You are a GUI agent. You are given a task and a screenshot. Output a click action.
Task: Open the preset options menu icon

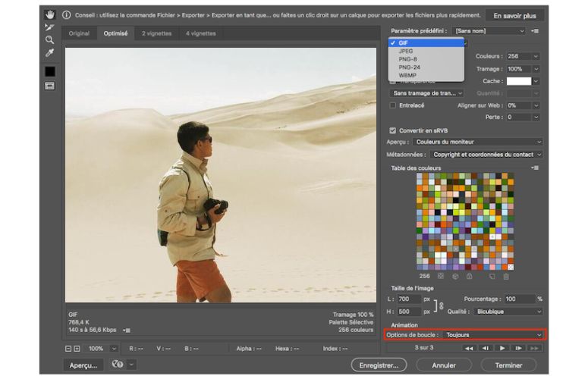pyautogui.click(x=535, y=31)
